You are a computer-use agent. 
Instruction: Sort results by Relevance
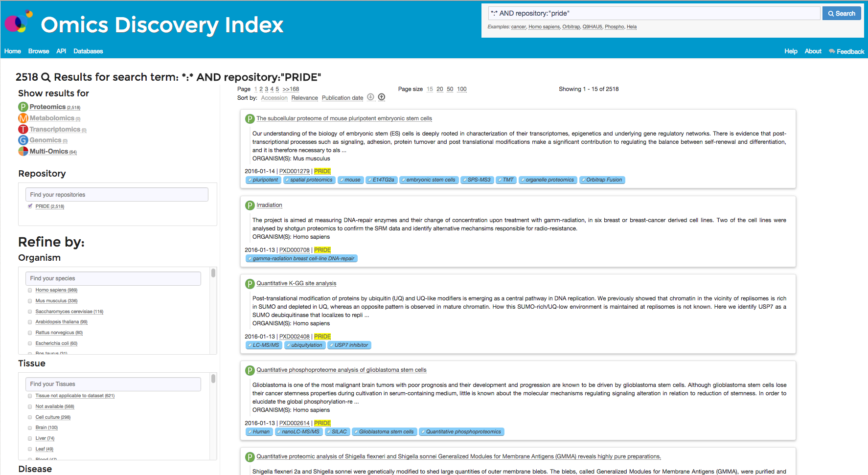coord(305,98)
